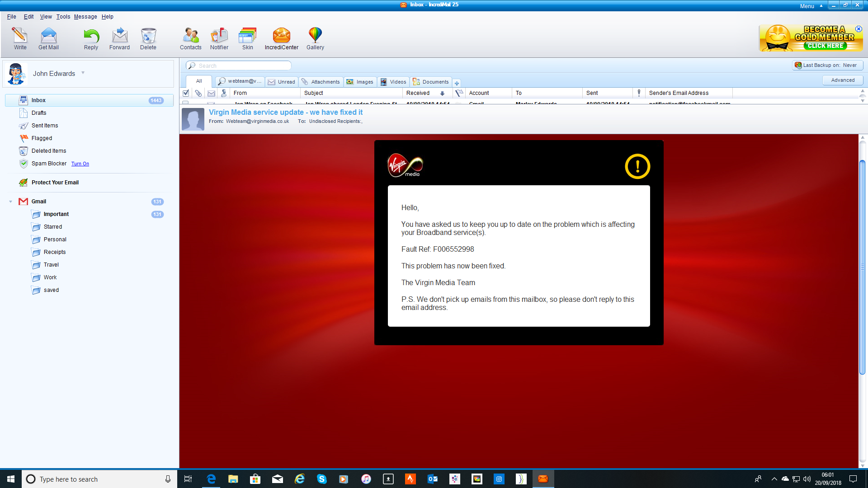
Task: Filter by the Unread tab
Action: point(281,82)
